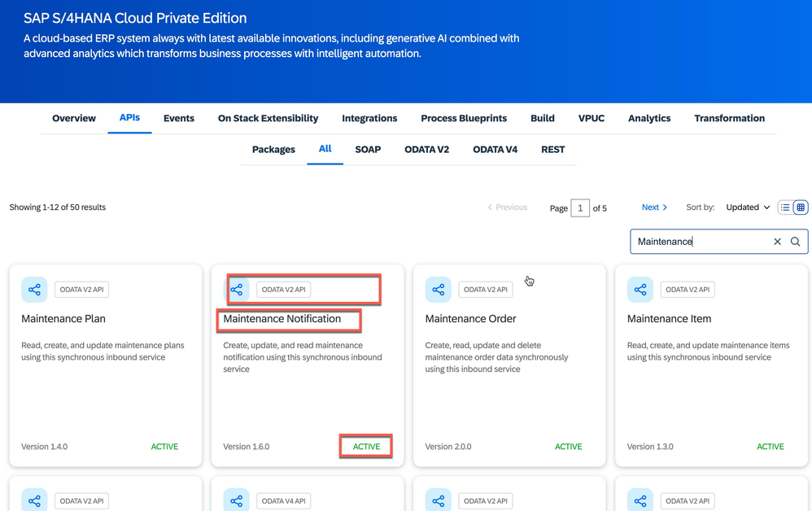
Task: Select the ODATA V4 filter tab
Action: click(x=495, y=149)
